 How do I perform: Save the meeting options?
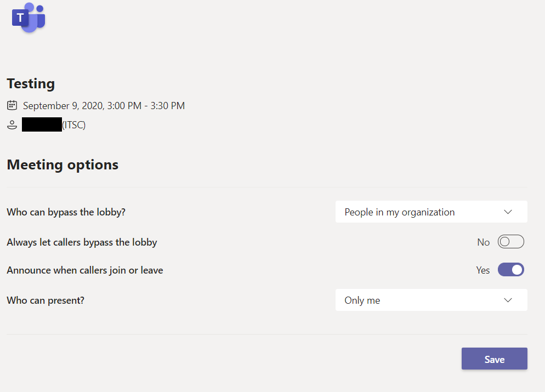coord(494,359)
